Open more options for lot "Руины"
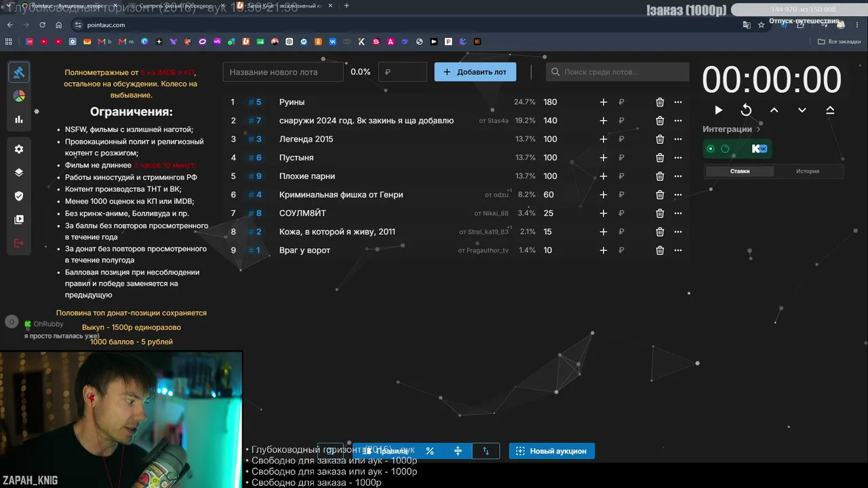 (678, 102)
